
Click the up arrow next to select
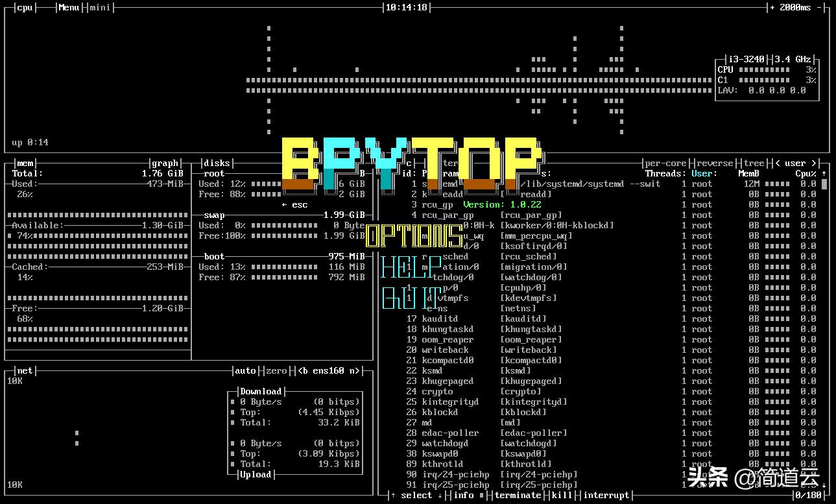click(393, 496)
